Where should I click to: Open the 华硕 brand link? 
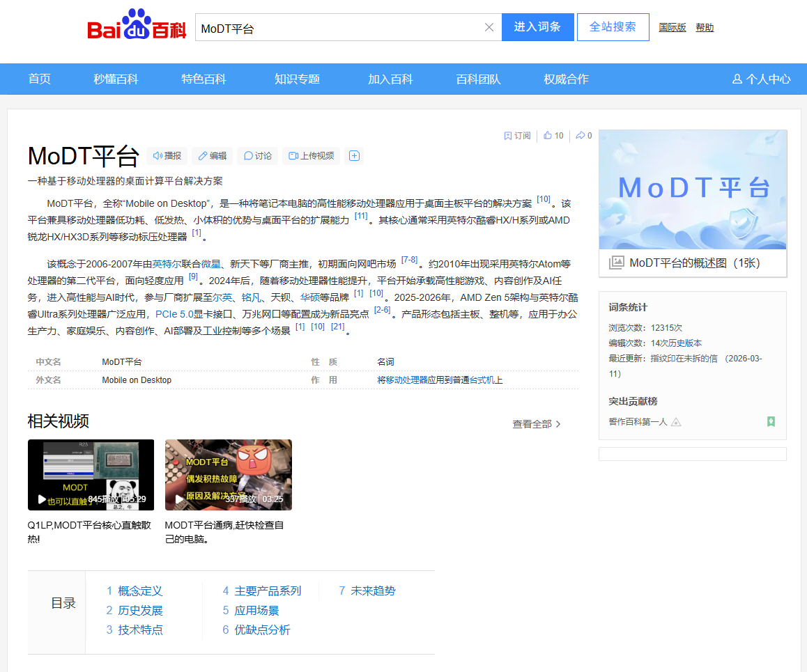(310, 297)
